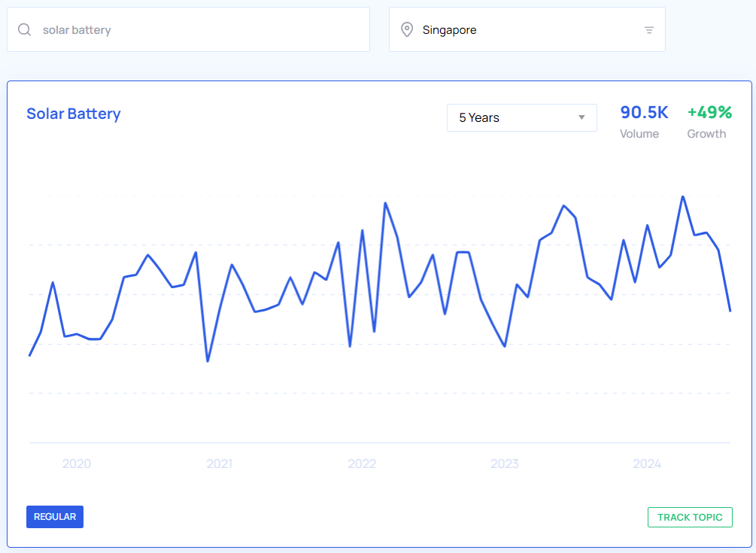Click the 2020 label on the axis

click(x=77, y=464)
